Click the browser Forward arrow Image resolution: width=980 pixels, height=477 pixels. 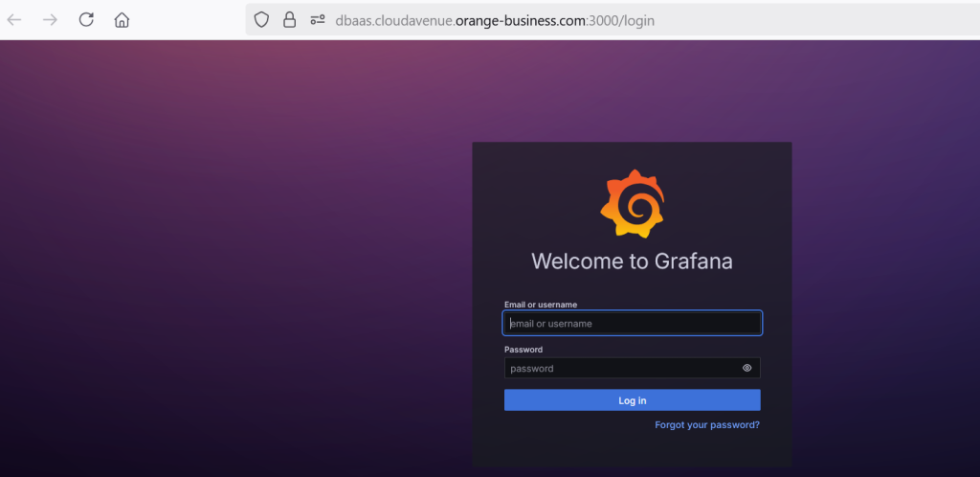point(50,20)
